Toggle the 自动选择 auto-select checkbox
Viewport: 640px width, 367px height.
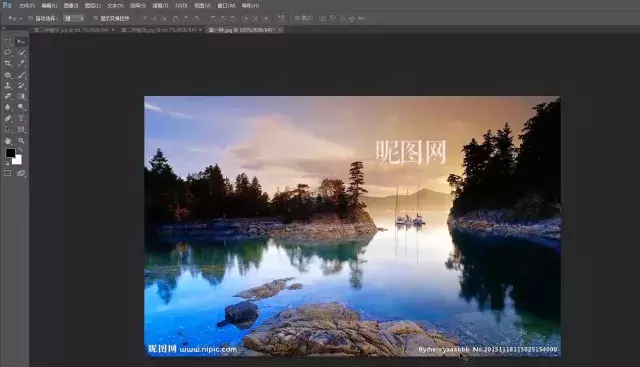coord(30,18)
